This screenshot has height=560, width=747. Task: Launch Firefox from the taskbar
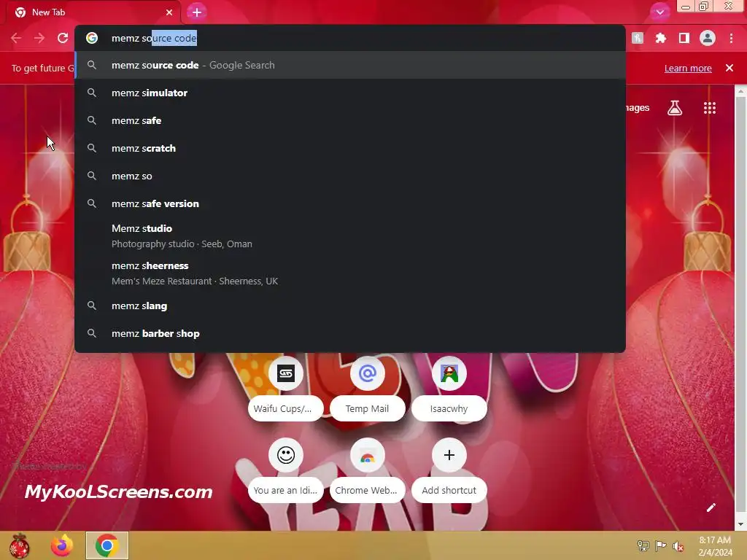(x=63, y=545)
